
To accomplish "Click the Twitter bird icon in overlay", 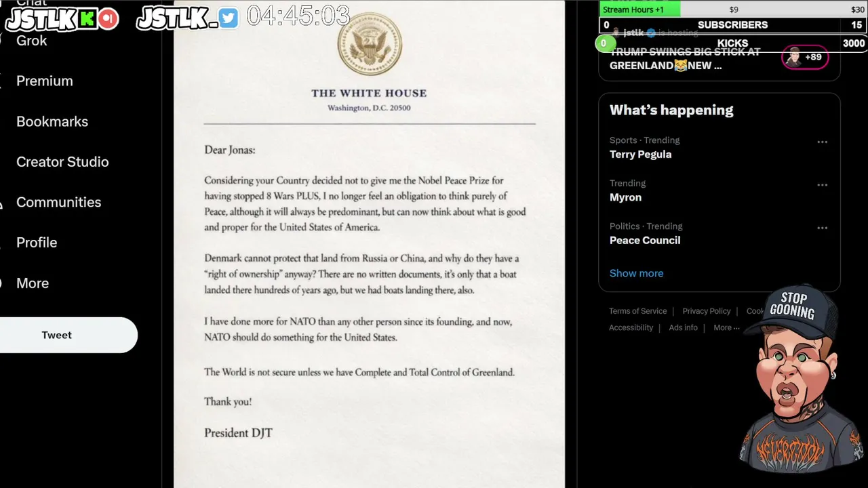I will pos(229,18).
